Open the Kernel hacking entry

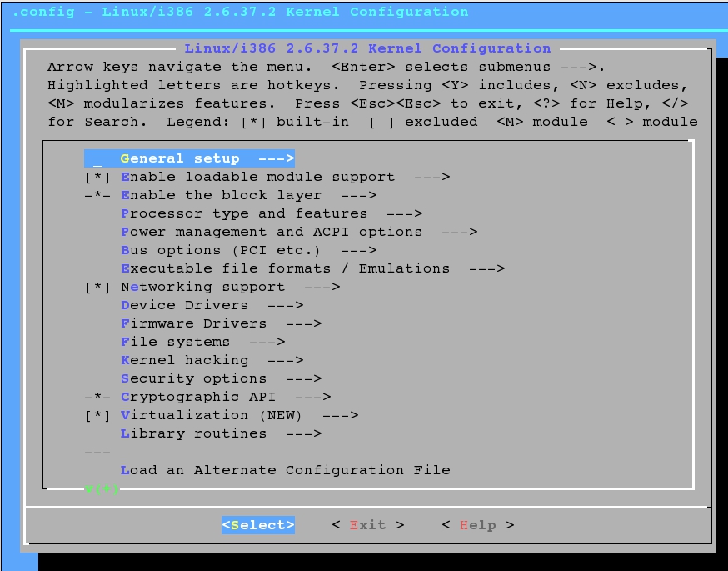[185, 360]
